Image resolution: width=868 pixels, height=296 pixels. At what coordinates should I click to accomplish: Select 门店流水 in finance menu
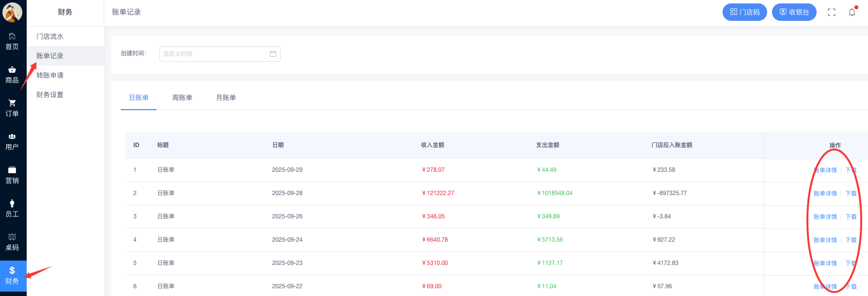tap(50, 36)
